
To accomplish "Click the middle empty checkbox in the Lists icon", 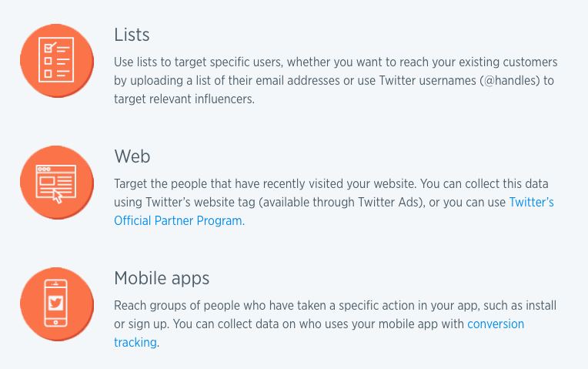I will 48,61.
